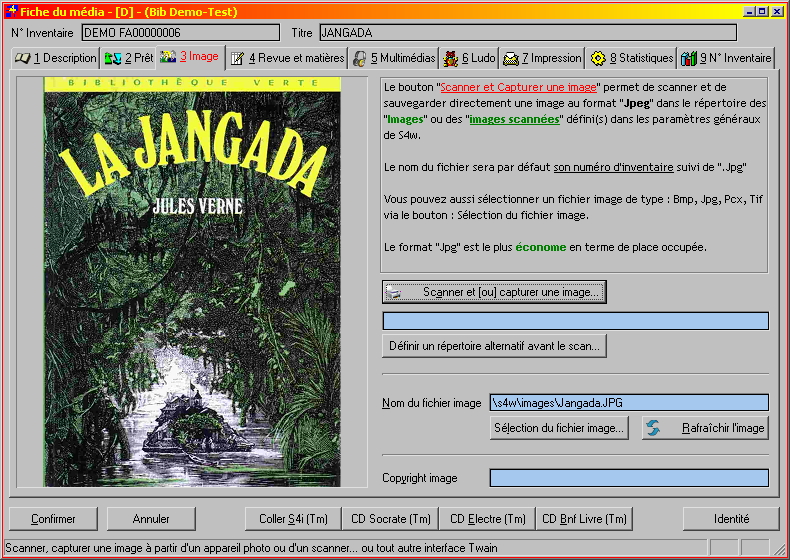Click the gear icon on the Statistiques tab
790x560 pixels.
coord(598,58)
